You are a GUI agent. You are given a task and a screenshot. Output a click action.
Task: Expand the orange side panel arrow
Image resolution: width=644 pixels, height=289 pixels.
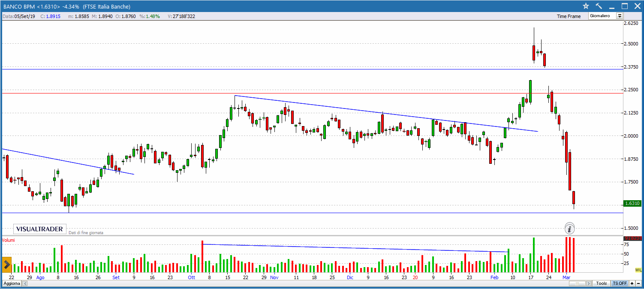6,265
